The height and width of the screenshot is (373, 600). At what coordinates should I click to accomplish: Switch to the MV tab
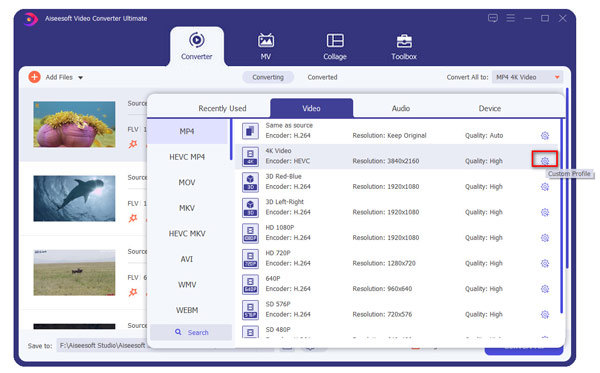point(266,46)
